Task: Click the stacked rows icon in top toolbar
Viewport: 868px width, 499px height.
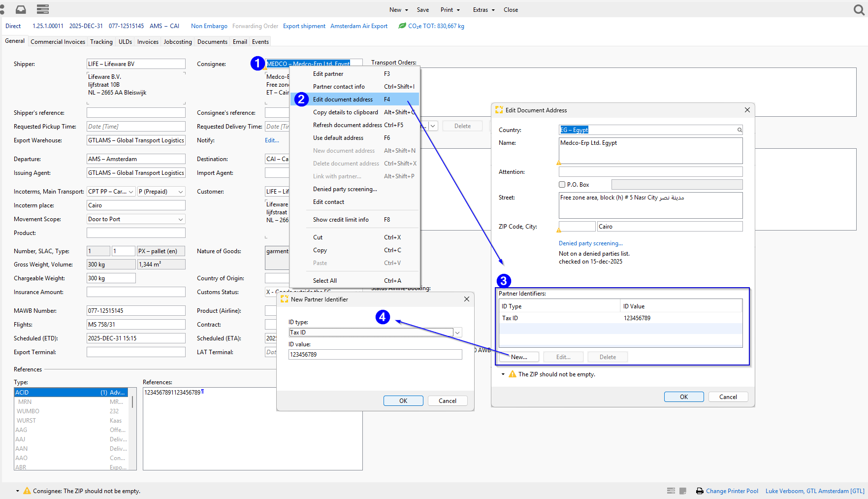Action: point(43,9)
